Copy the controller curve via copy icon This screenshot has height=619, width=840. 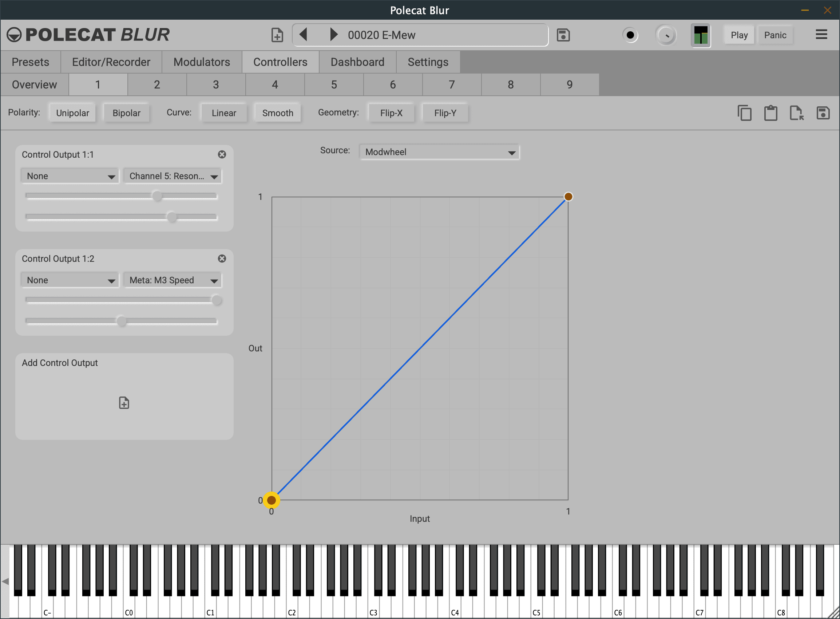[x=745, y=113]
